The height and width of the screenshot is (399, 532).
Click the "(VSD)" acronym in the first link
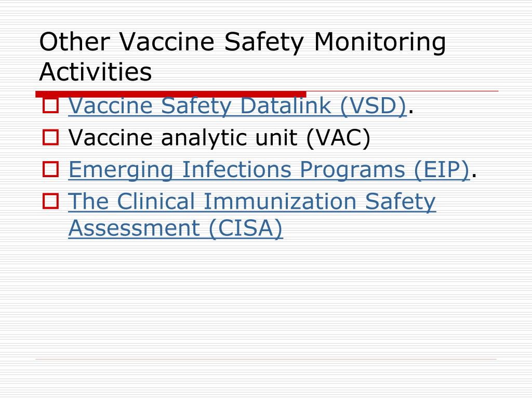click(x=373, y=106)
